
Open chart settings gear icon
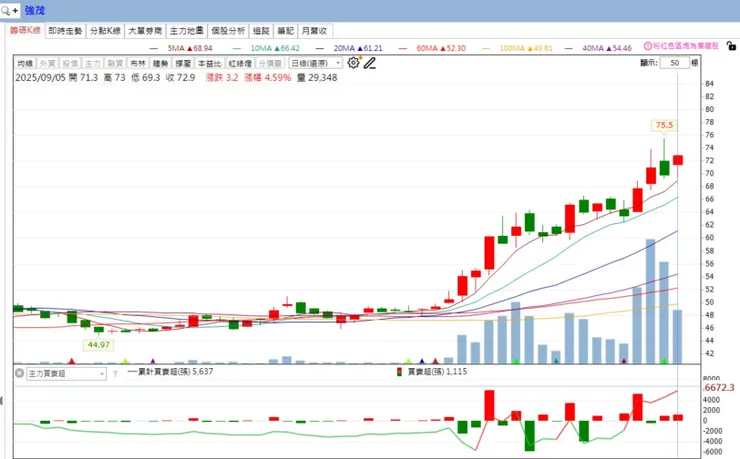point(353,63)
